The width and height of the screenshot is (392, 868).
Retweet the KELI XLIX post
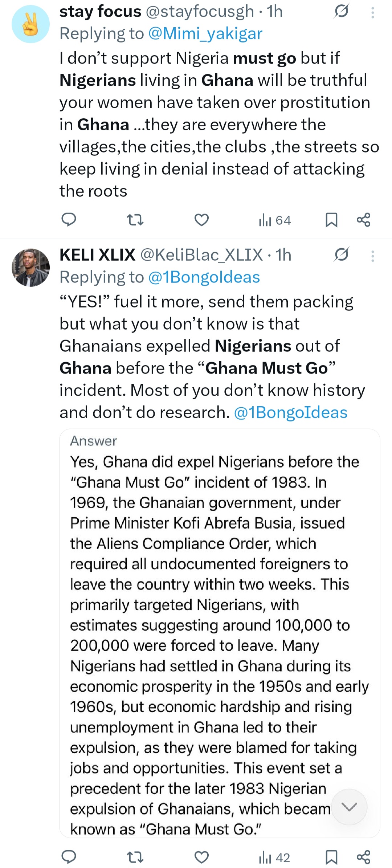[135, 857]
